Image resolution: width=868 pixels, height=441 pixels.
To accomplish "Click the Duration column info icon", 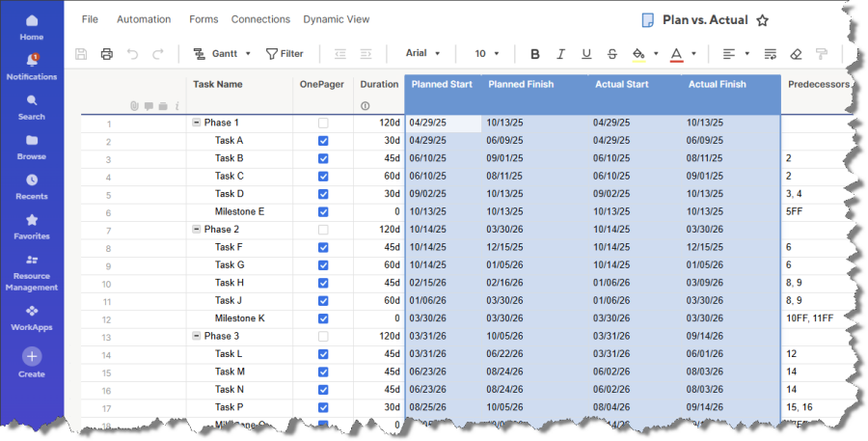I will 365,106.
